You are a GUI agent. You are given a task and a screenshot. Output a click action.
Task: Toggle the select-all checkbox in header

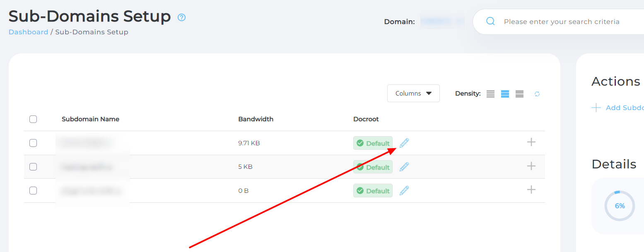pos(33,119)
